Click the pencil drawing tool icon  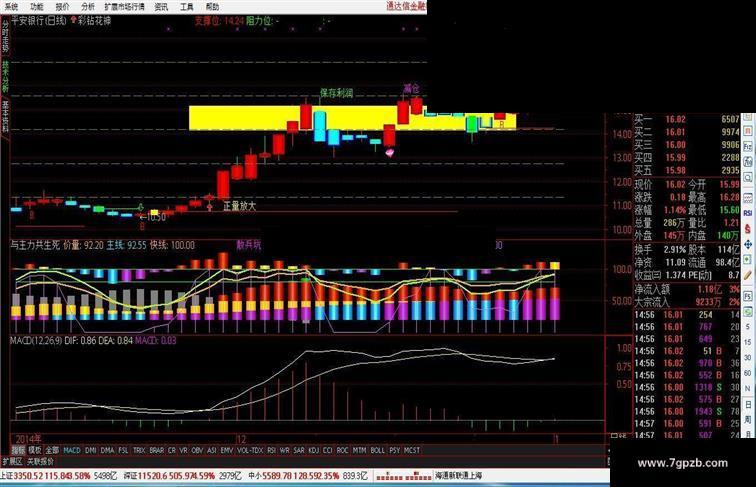pyautogui.click(x=748, y=276)
